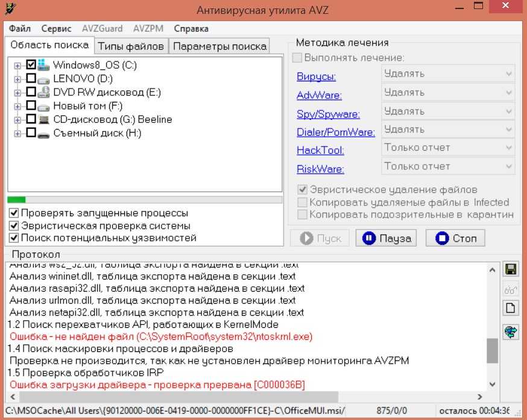The width and height of the screenshot is (527, 420).
Task: Click the floppy disk save protocol icon
Action: point(510,269)
